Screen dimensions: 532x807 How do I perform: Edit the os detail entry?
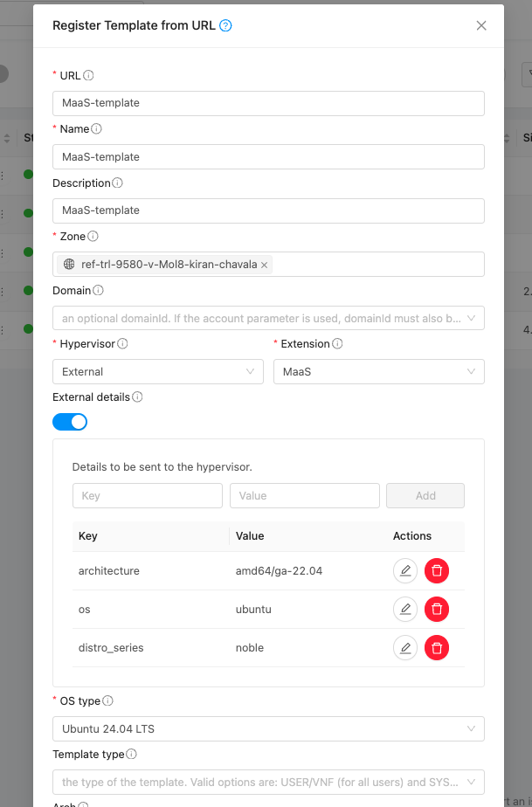[x=404, y=609]
